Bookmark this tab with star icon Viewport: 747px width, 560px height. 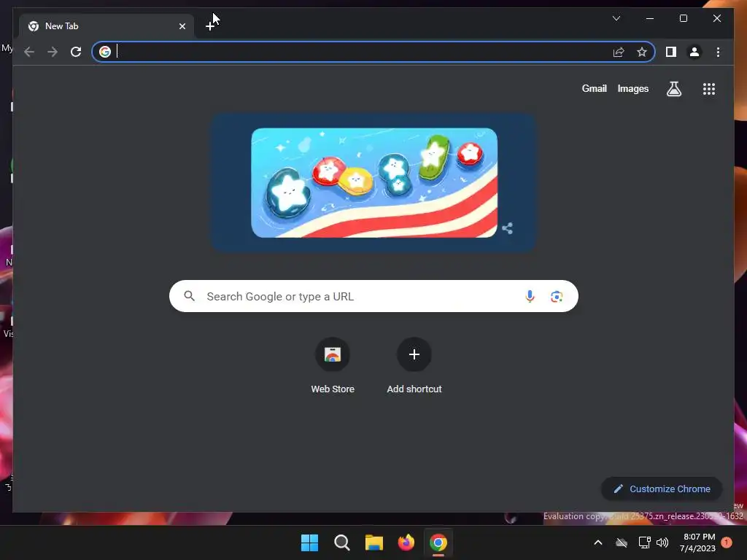(642, 52)
